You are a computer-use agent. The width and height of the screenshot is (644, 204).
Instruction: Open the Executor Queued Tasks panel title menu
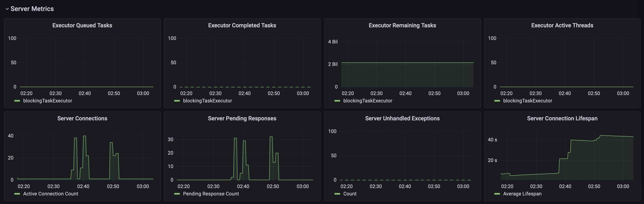[x=82, y=25]
